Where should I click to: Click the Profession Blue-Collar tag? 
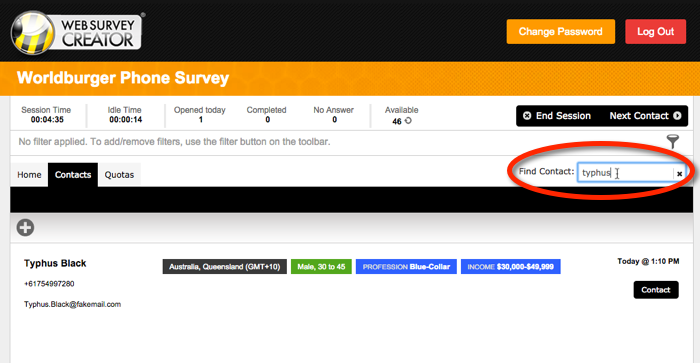pyautogui.click(x=406, y=267)
